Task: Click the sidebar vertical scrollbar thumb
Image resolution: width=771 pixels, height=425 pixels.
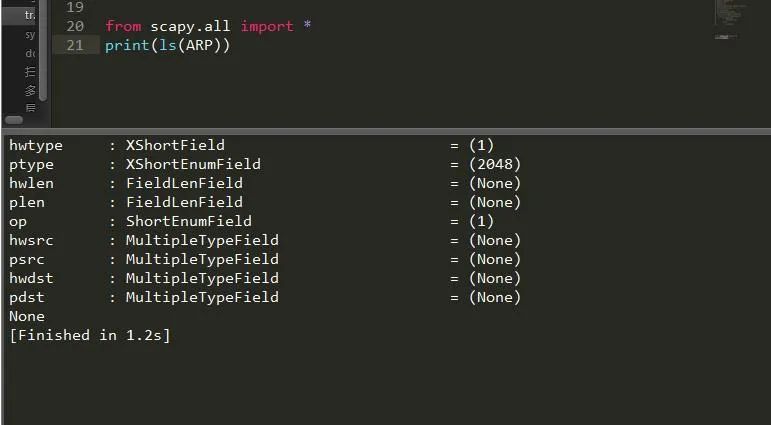Action: tap(44, 49)
